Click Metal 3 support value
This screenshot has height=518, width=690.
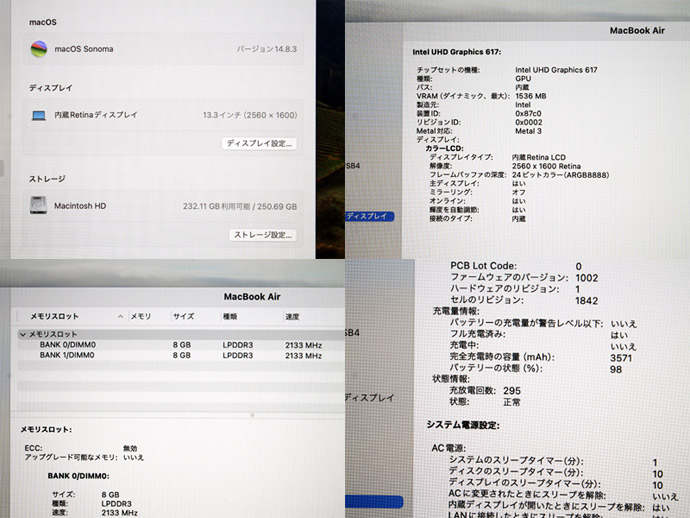(529, 131)
